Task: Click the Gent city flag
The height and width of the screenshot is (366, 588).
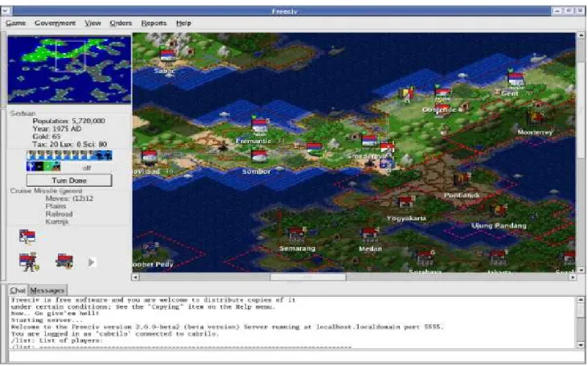Action: pos(516,80)
